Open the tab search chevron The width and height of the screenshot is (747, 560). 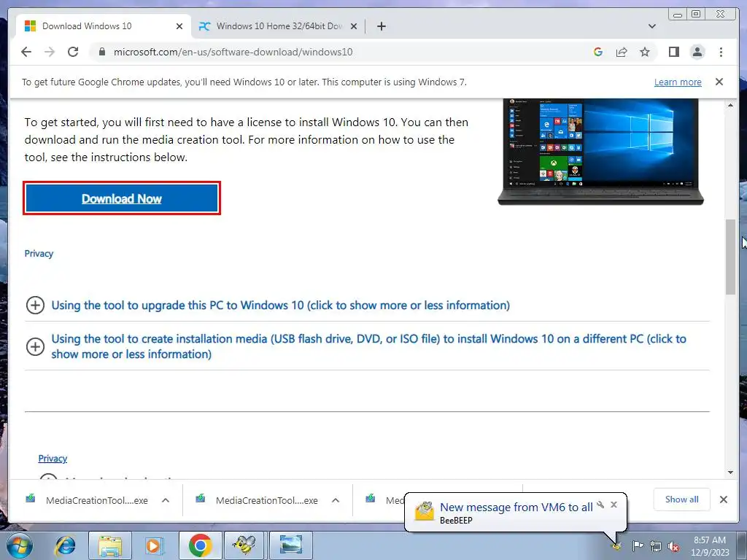coord(652,26)
